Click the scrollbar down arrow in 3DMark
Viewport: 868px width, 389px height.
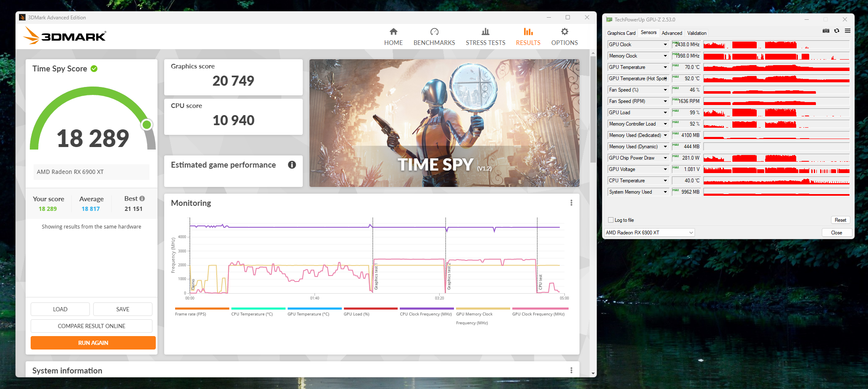point(593,373)
